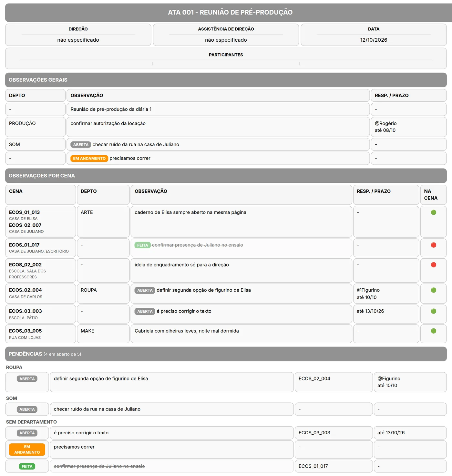Click the FEITA badge in the ECOS_01_017 row
The width and height of the screenshot is (452, 476).
142,245
